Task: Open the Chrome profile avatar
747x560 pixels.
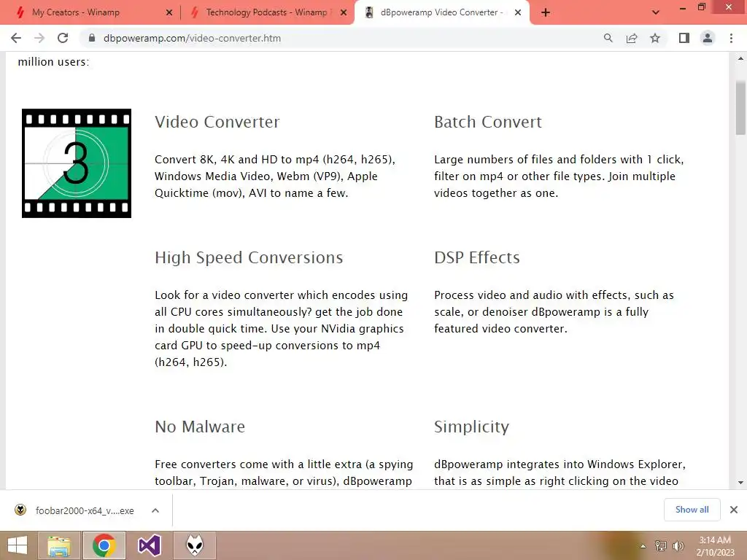Action: (x=708, y=38)
